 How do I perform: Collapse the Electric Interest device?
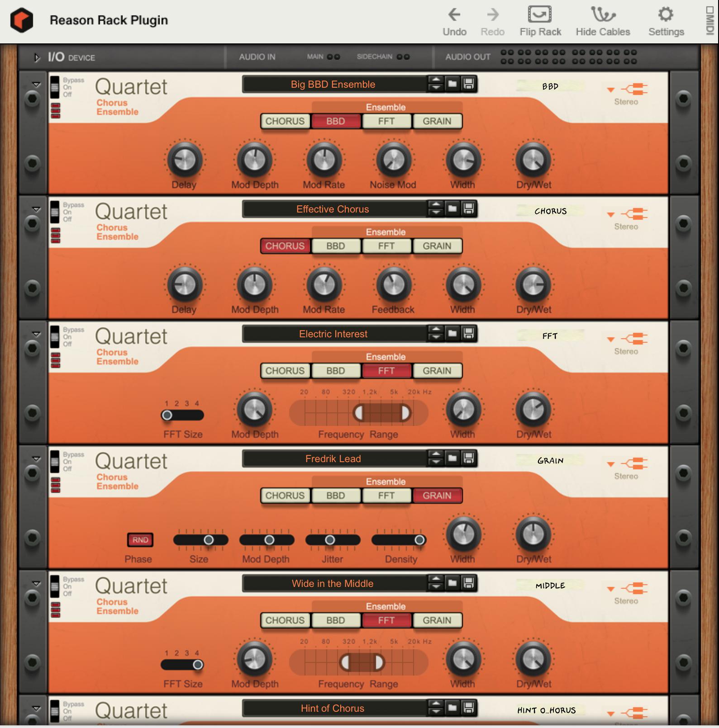coord(36,334)
